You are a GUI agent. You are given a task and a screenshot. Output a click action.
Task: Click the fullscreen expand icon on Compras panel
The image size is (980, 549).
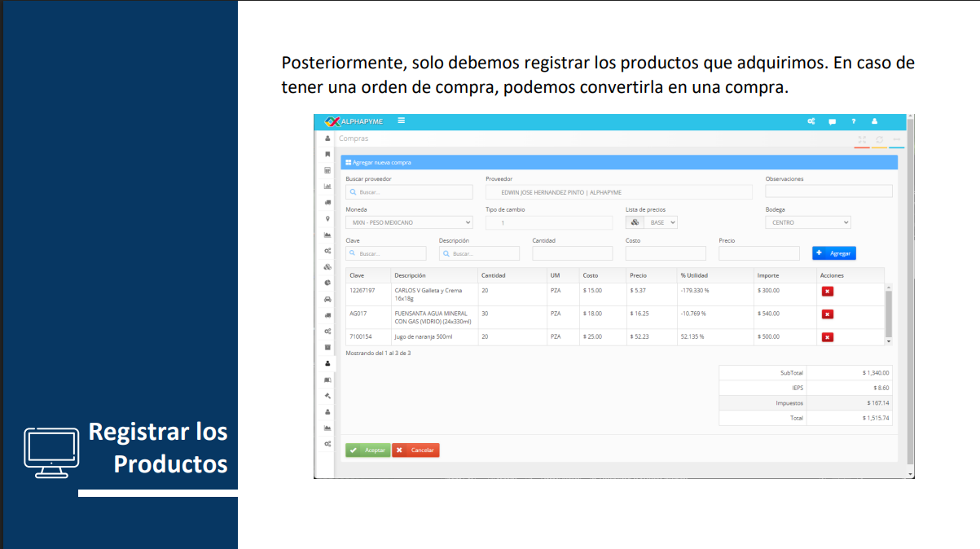[x=862, y=139]
